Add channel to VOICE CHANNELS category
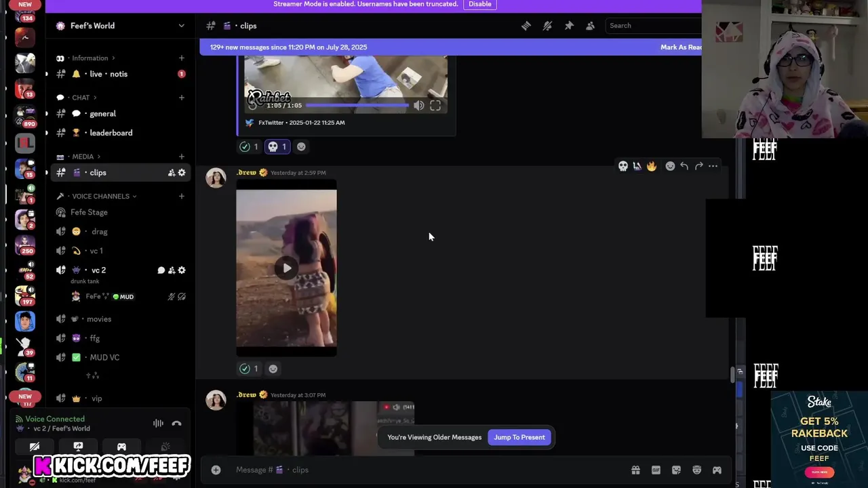Screen dimensions: 868x488 click(181, 197)
